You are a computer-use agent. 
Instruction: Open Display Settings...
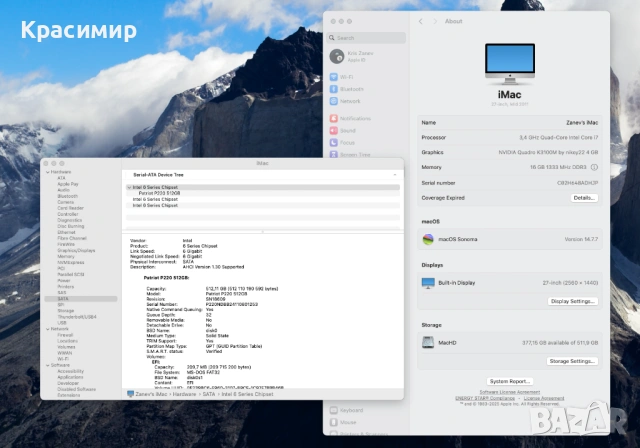point(572,301)
